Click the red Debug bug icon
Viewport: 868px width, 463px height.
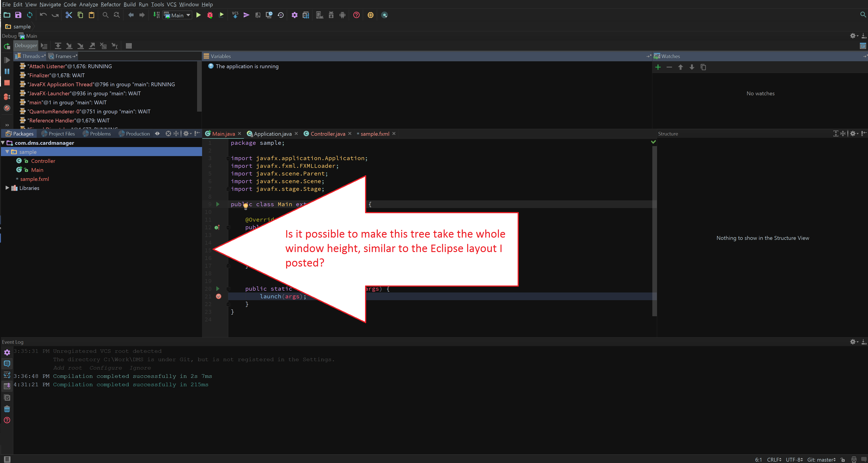210,15
